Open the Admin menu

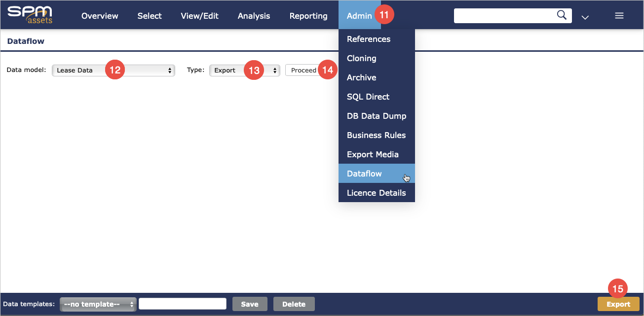click(360, 15)
